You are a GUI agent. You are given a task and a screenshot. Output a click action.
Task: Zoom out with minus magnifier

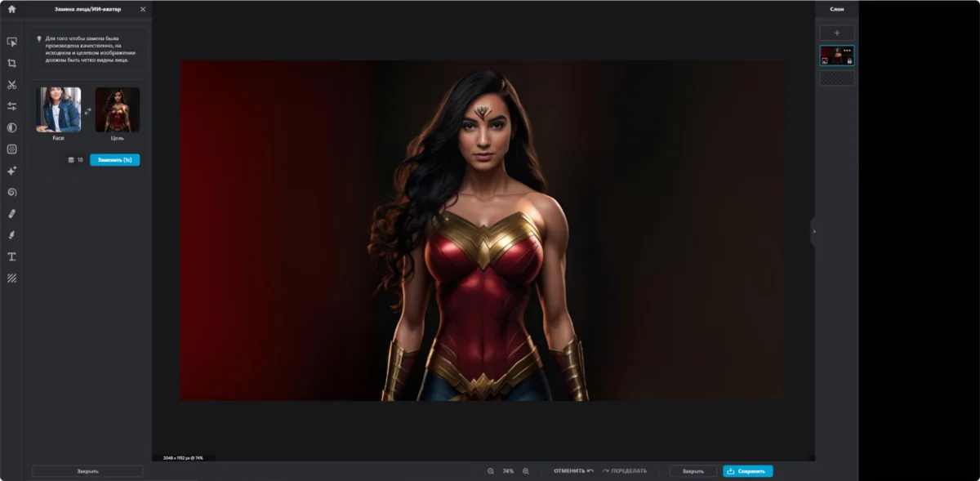click(x=491, y=471)
